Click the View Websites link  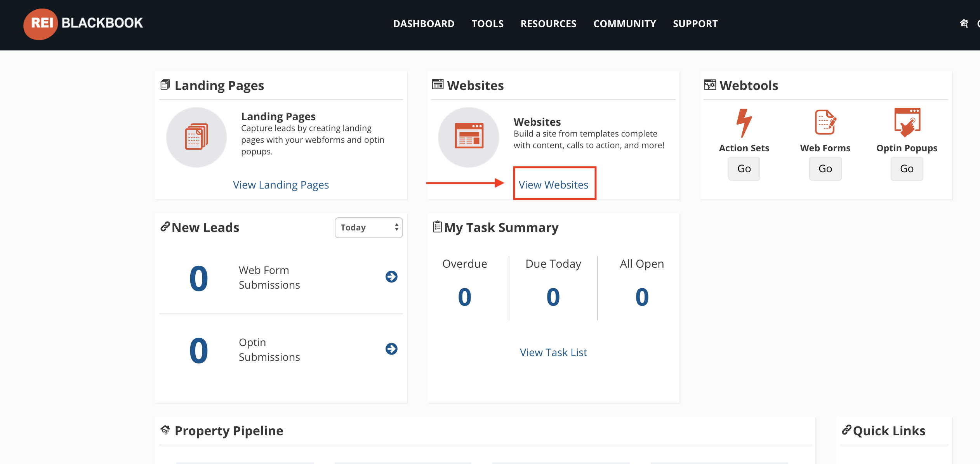553,185
